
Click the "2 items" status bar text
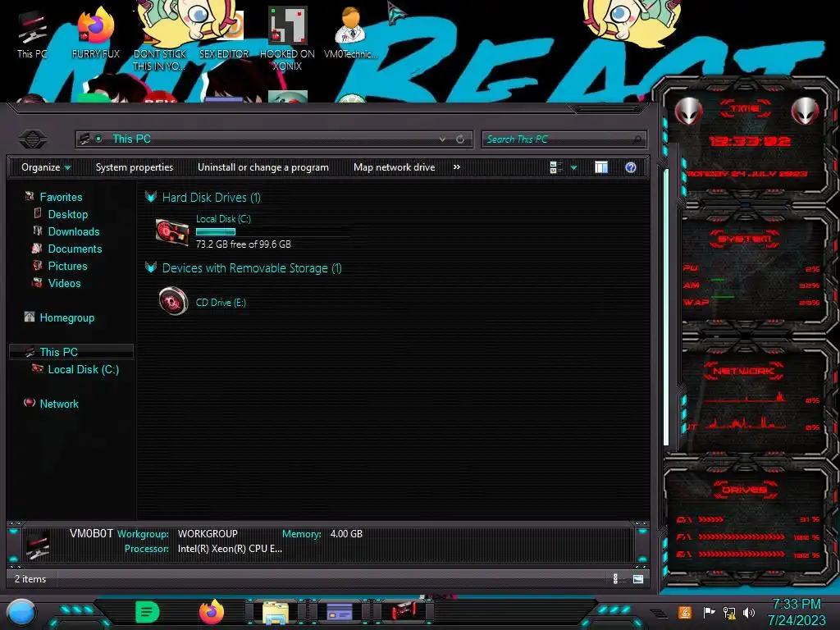click(x=30, y=579)
